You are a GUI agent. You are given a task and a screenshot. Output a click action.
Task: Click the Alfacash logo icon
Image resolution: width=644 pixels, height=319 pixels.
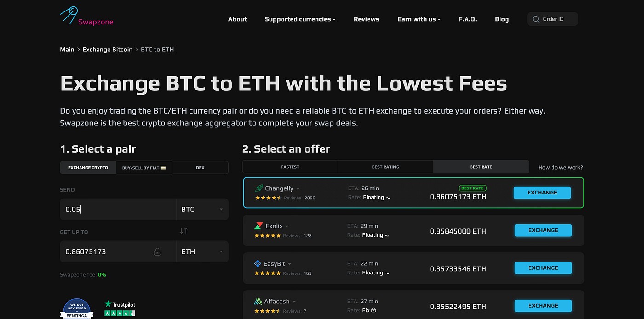258,302
